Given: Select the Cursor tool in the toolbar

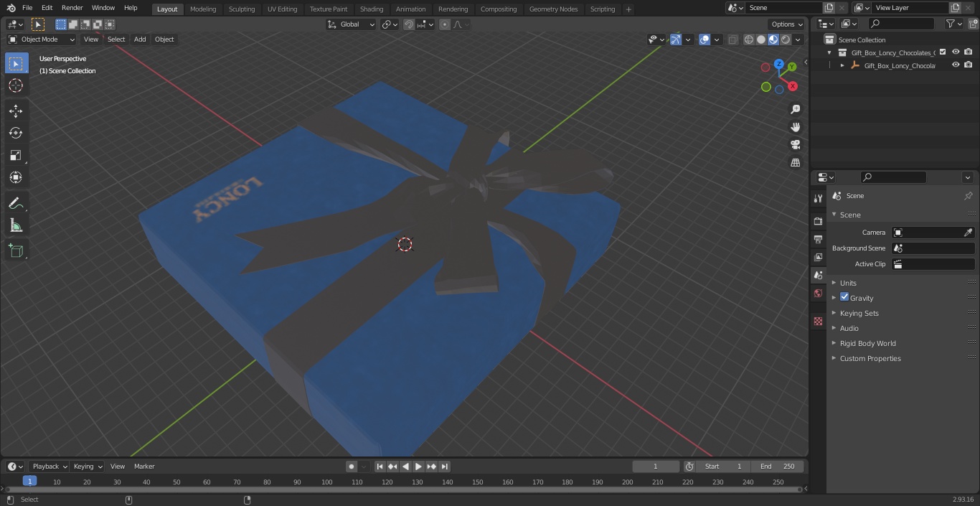Looking at the screenshot, I should tap(16, 85).
